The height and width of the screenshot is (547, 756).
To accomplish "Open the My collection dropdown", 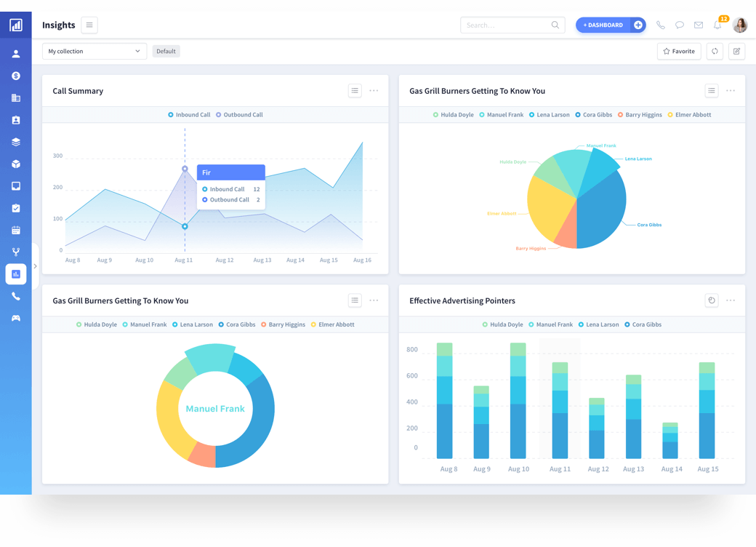I will click(94, 52).
